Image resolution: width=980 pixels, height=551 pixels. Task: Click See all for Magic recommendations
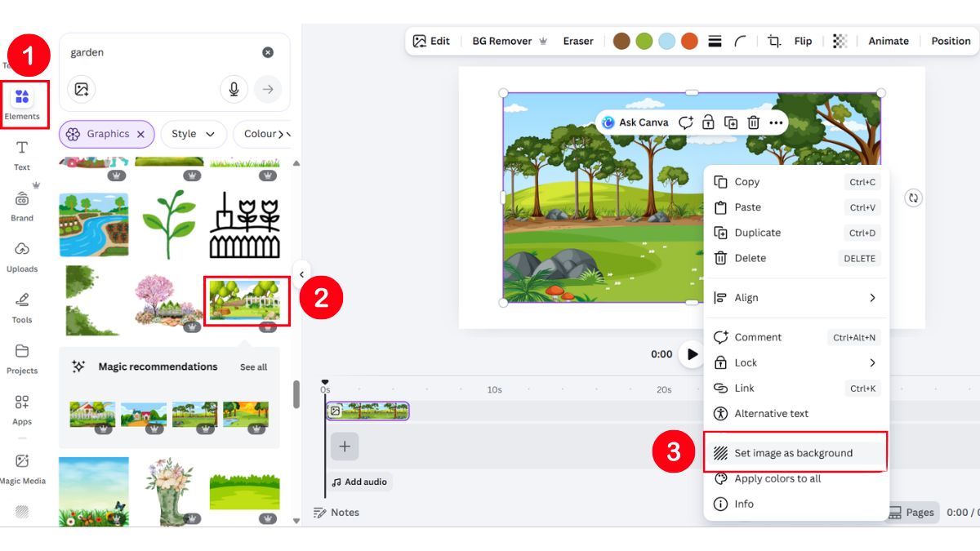pos(253,367)
